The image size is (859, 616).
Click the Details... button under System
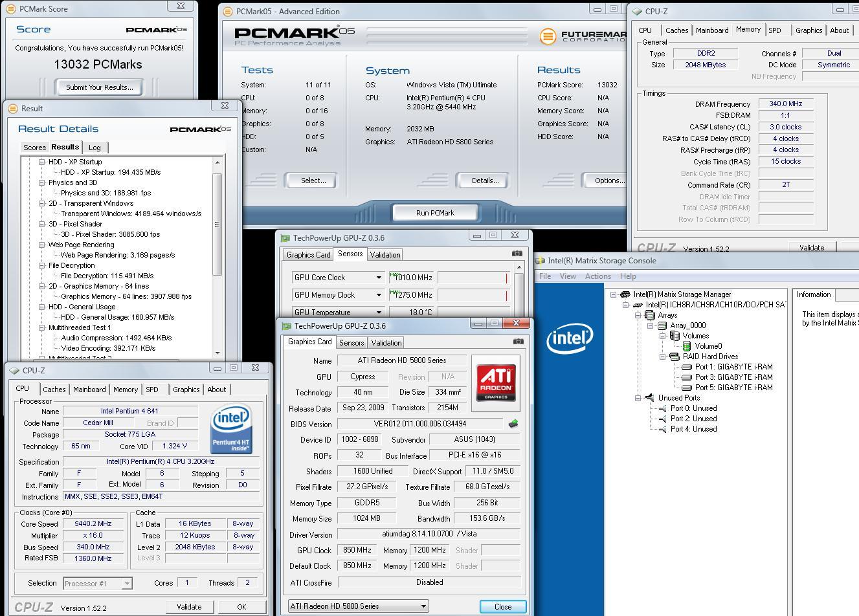coord(485,181)
